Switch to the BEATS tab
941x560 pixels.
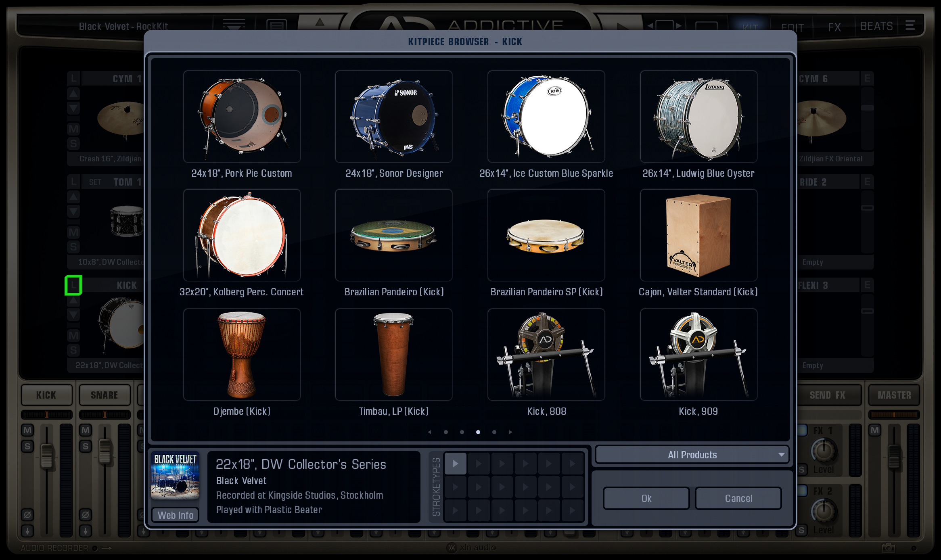click(x=876, y=26)
